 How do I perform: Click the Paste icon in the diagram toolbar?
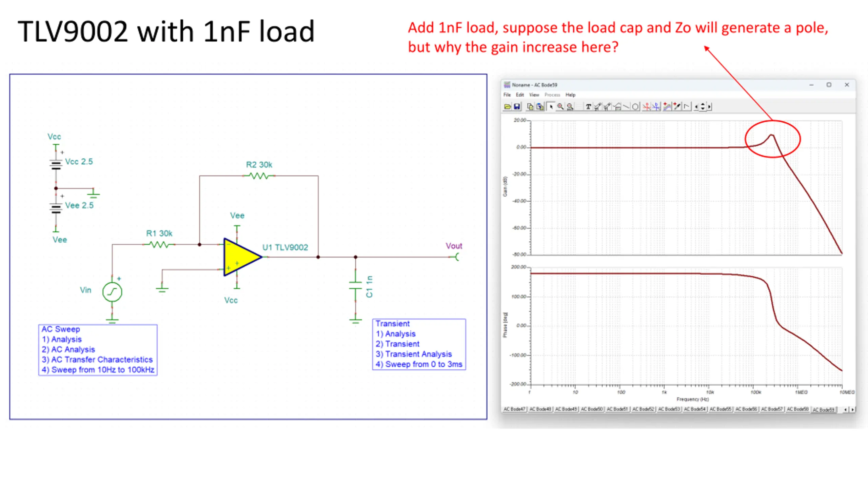point(540,107)
